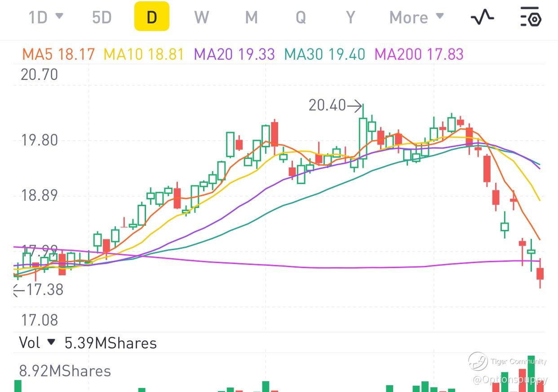Tap the MA30 19.40 indicator label
The image size is (558, 392).
tap(325, 54)
